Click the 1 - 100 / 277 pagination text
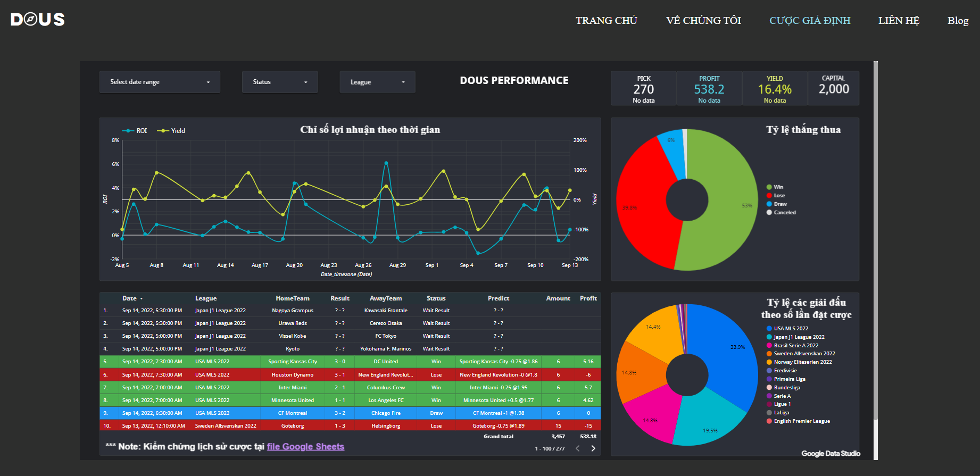The image size is (980, 476). [x=550, y=449]
